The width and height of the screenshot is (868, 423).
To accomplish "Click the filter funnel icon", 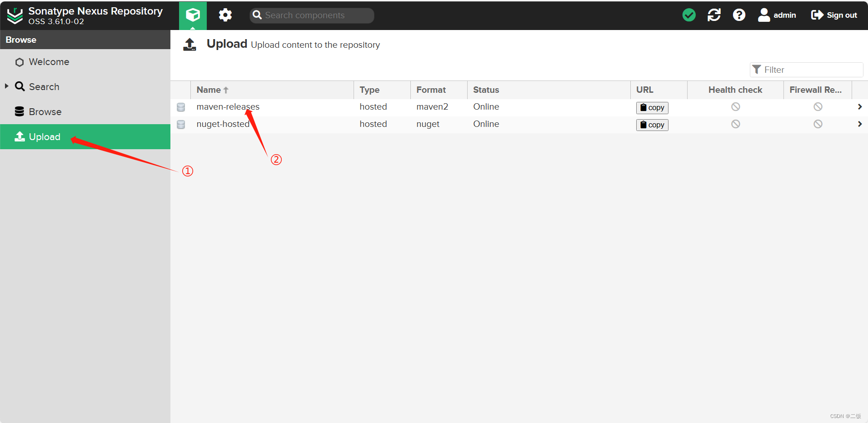I will click(757, 70).
